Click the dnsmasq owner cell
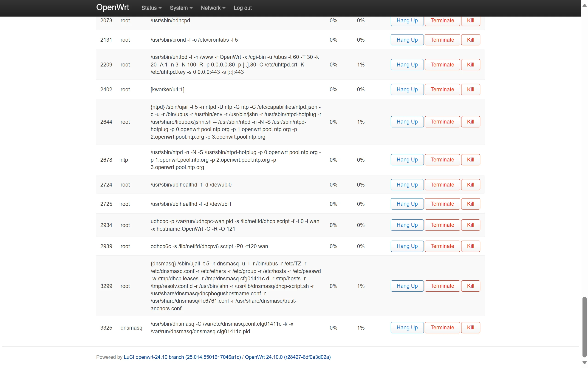The image size is (588, 368). click(131, 328)
